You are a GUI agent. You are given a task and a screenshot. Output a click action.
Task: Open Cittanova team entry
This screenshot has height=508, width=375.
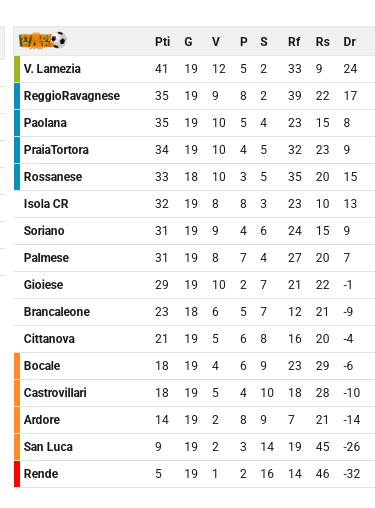[49, 339]
